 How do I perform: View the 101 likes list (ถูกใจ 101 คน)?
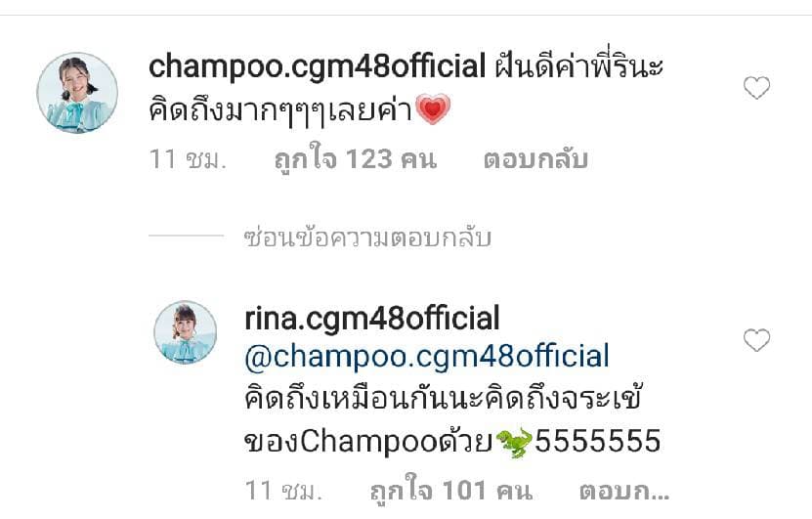[x=451, y=490]
